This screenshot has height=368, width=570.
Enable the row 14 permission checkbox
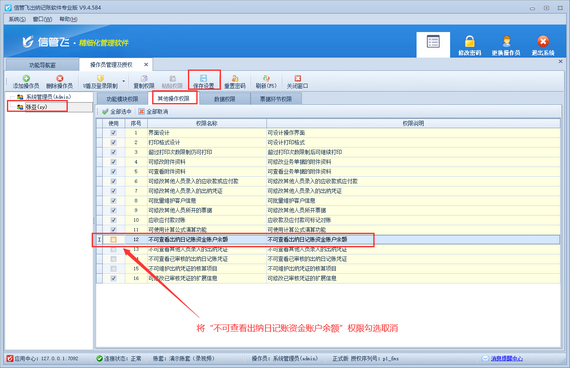coord(113,259)
